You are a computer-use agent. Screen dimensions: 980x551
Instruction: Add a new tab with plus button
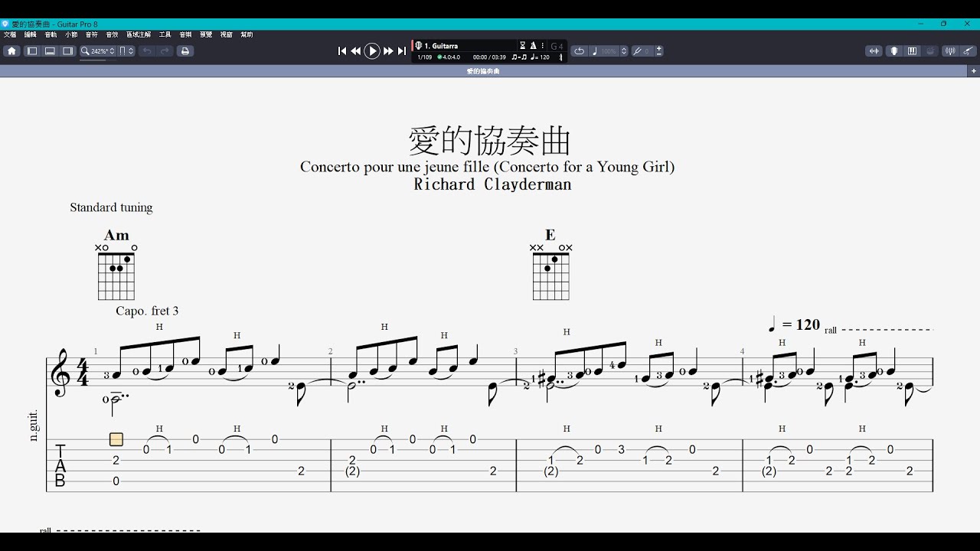pyautogui.click(x=974, y=71)
